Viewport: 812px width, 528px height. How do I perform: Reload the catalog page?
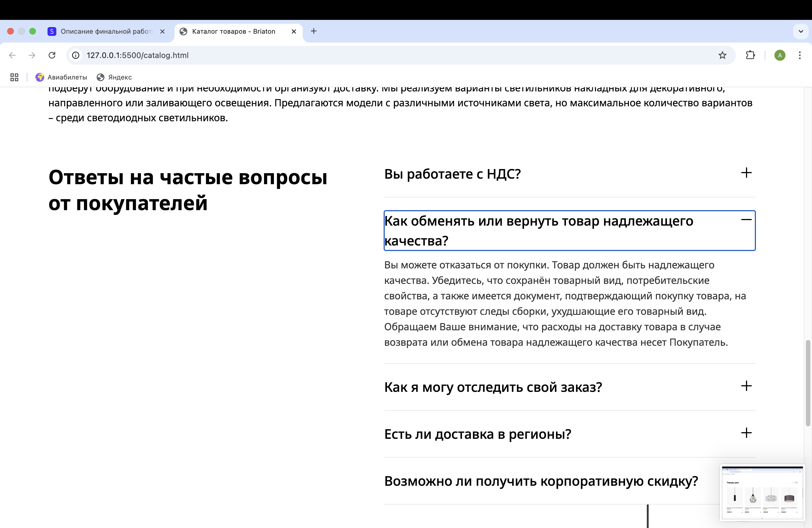[52, 55]
